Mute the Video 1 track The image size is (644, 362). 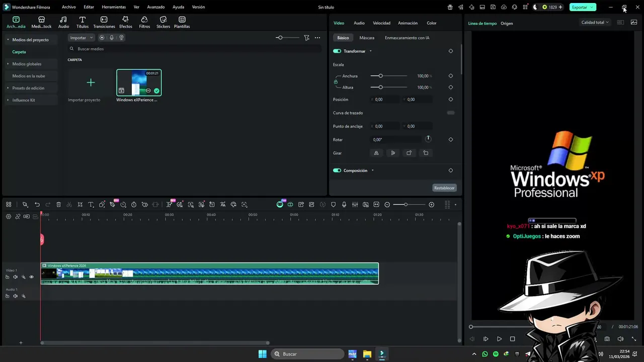pos(15,277)
